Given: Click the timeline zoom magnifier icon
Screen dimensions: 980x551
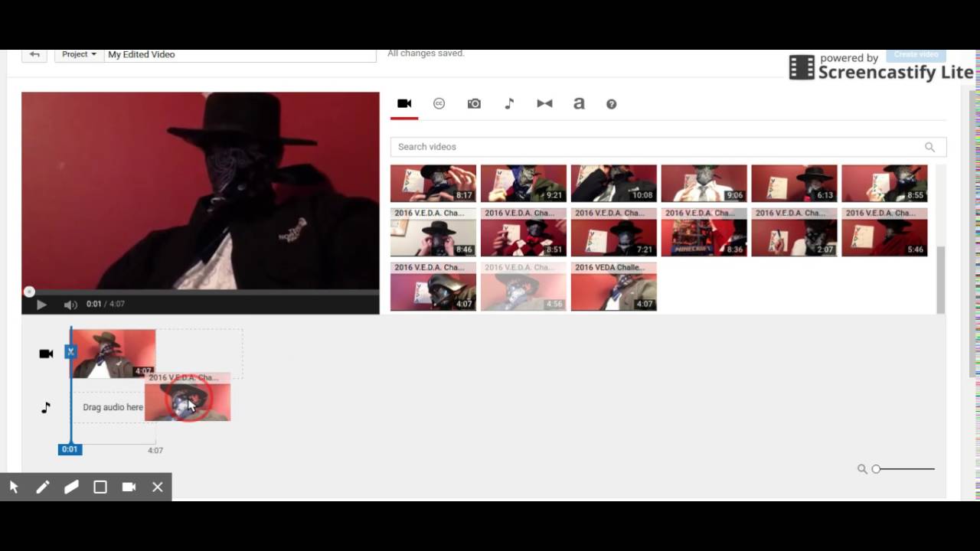Looking at the screenshot, I should pos(862,469).
